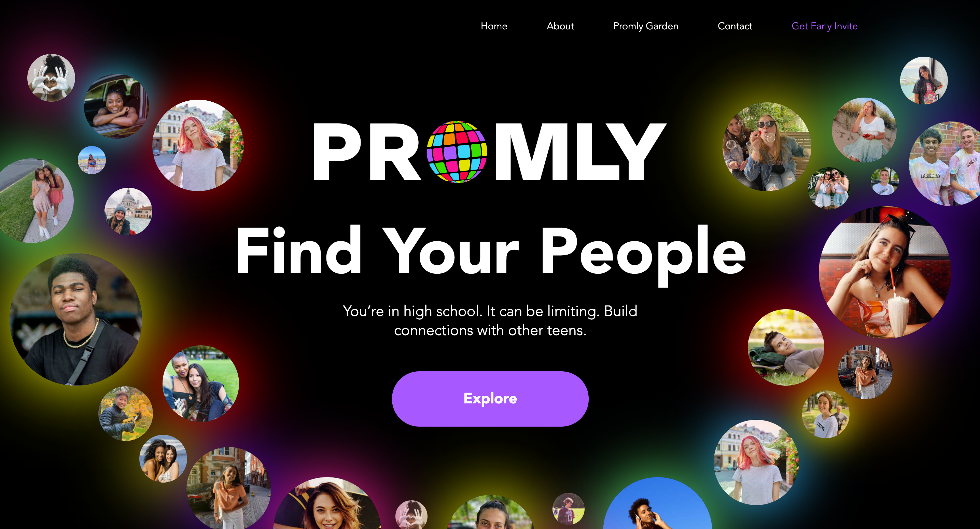Open the two boys in Promly shirts photo
Image resolution: width=980 pixels, height=529 pixels.
944,163
